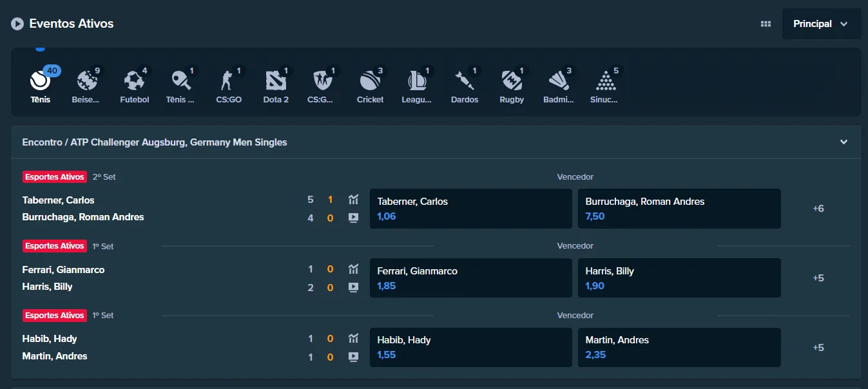Open the Principal dropdown menu

[821, 24]
